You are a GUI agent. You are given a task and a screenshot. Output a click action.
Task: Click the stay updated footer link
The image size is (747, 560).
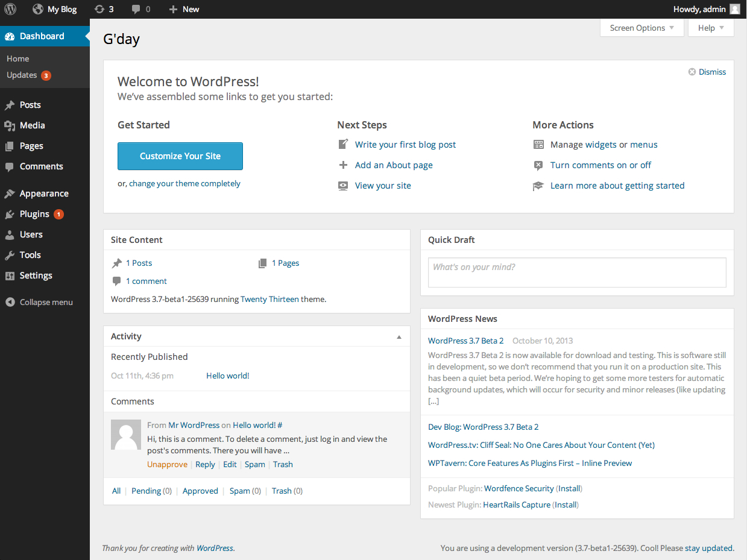709,548
